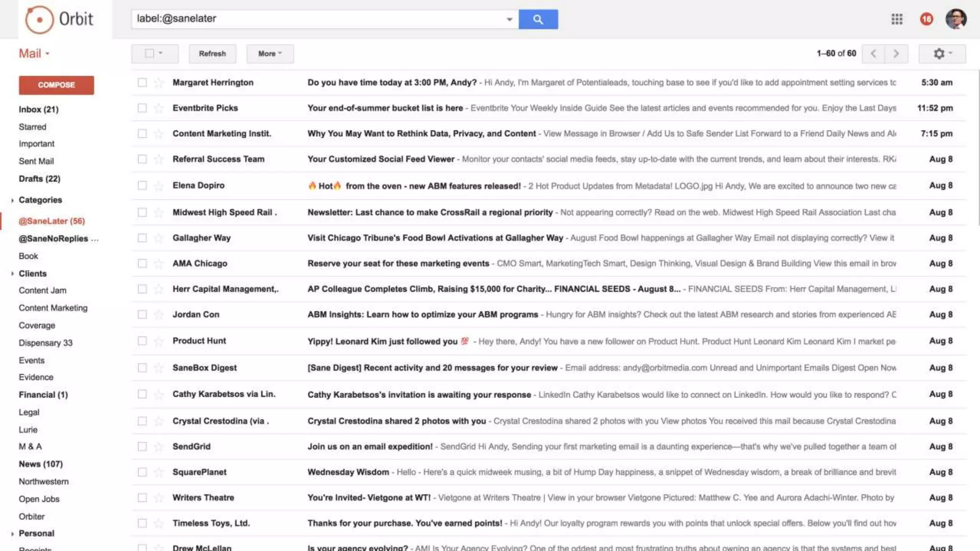
Task: Go to older messages arrow
Action: point(896,54)
